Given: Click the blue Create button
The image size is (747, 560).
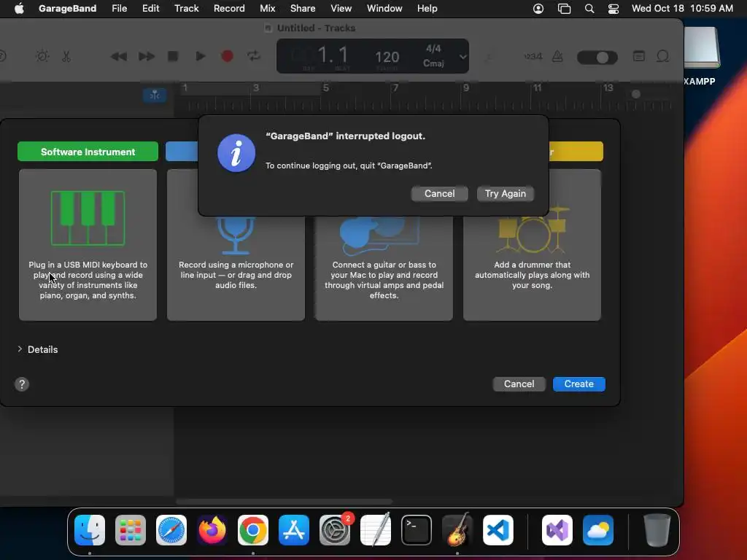Looking at the screenshot, I should (x=578, y=384).
